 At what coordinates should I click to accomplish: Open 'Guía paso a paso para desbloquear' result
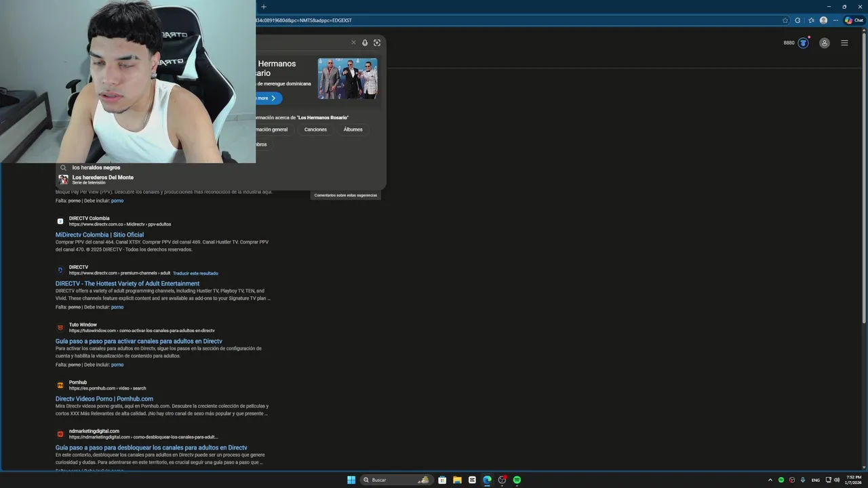pyautogui.click(x=151, y=447)
